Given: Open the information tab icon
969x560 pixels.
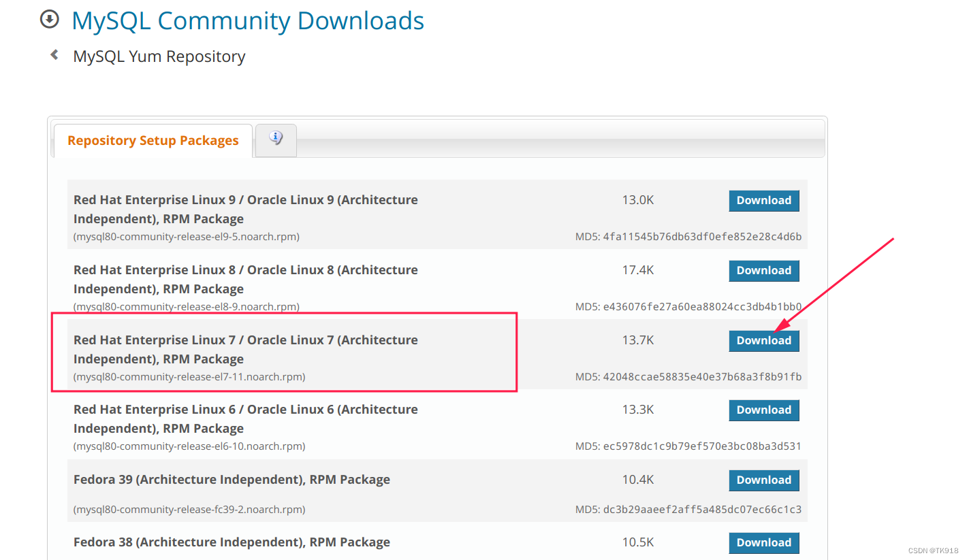Looking at the screenshot, I should point(276,138).
